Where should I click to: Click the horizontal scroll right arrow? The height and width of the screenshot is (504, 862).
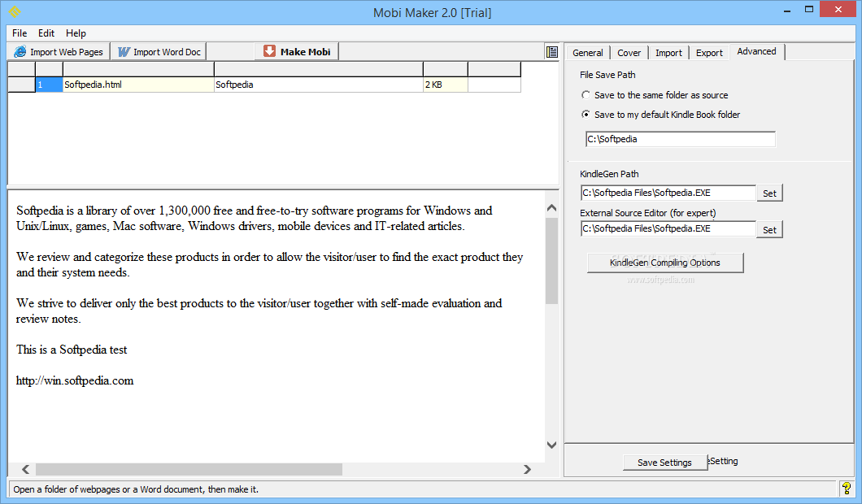coord(527,469)
